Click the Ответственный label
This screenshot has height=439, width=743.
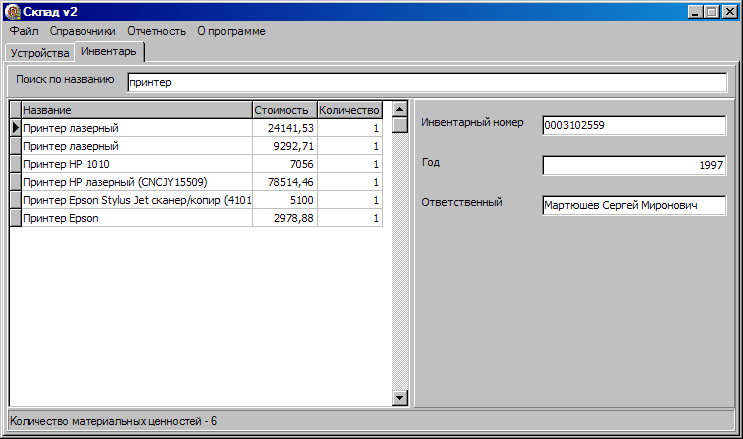pyautogui.click(x=462, y=202)
